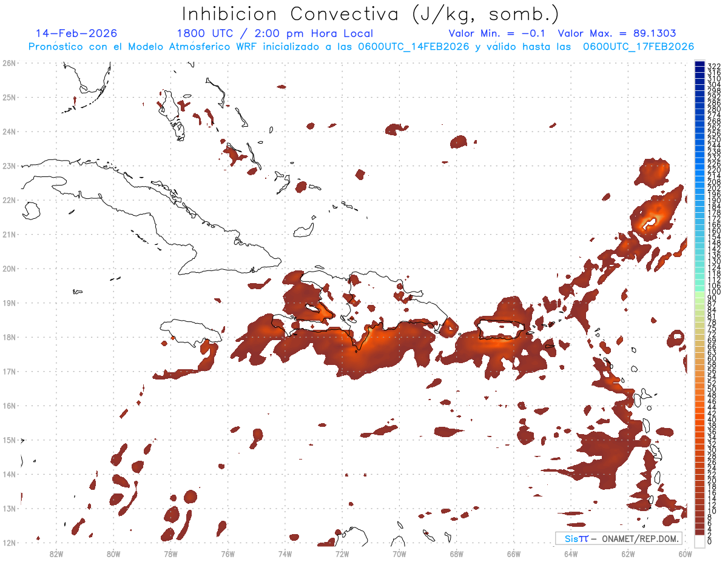This screenshot has width=728, height=562.
Task: Click the colorbar value label '40'
Action: point(712,419)
